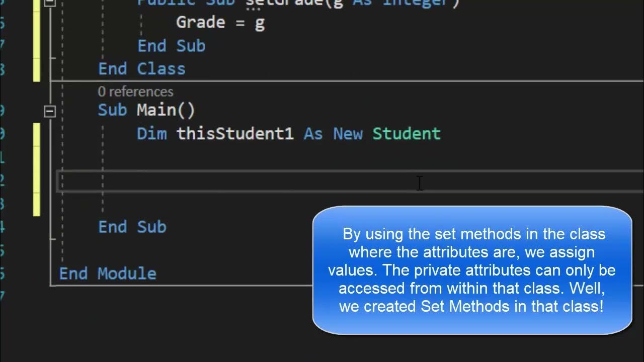The height and width of the screenshot is (362, 644).
Task: Click the blank line directly below Dim statement
Action: [252, 157]
